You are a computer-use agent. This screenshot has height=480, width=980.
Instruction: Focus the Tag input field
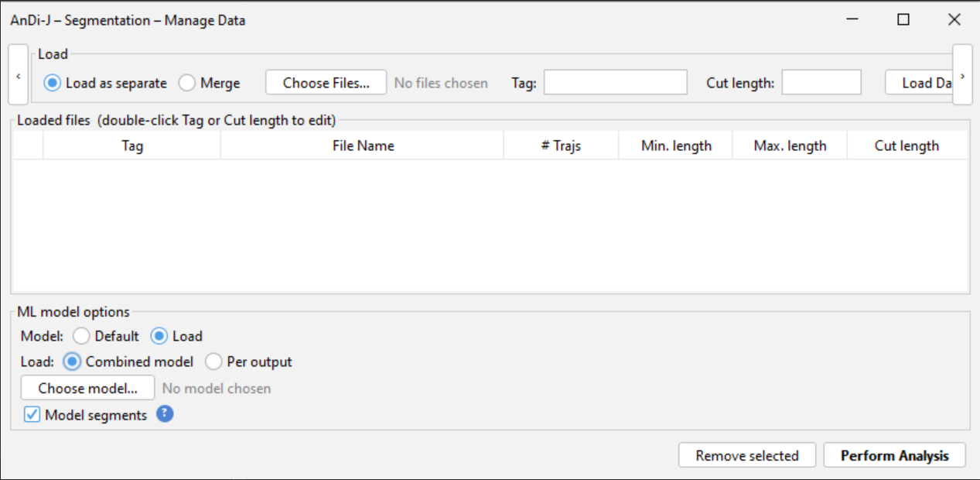pos(616,82)
